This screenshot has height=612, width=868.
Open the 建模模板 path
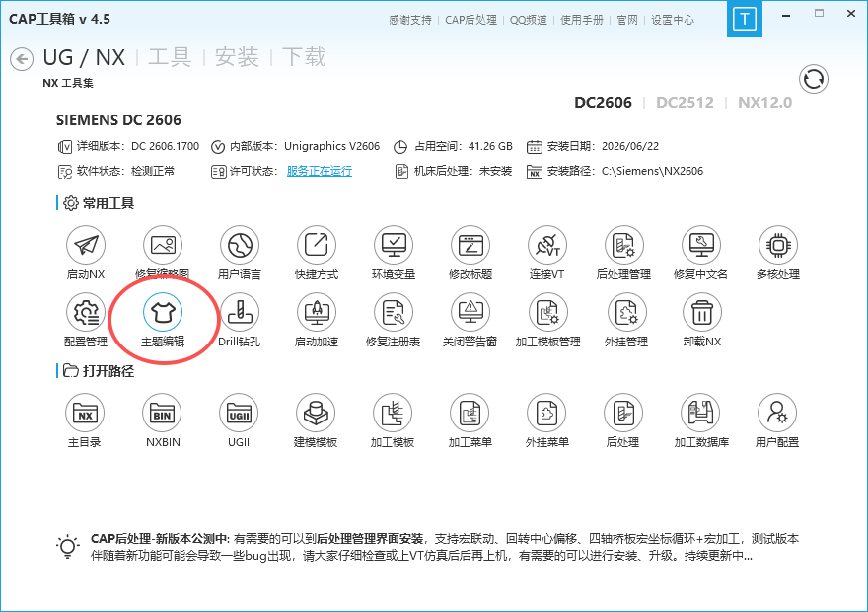point(316,414)
